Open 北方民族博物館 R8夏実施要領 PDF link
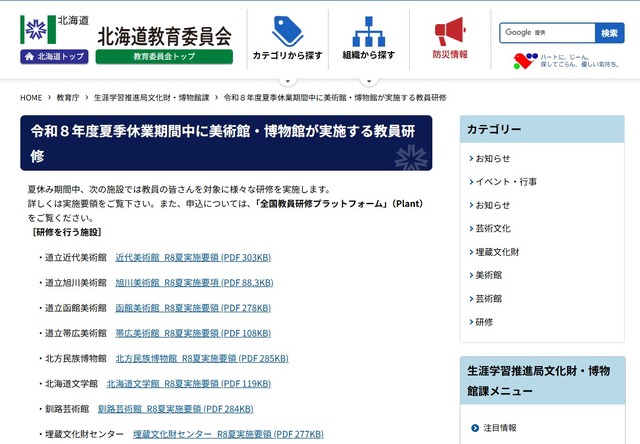Image resolution: width=640 pixels, height=444 pixels. [x=202, y=359]
